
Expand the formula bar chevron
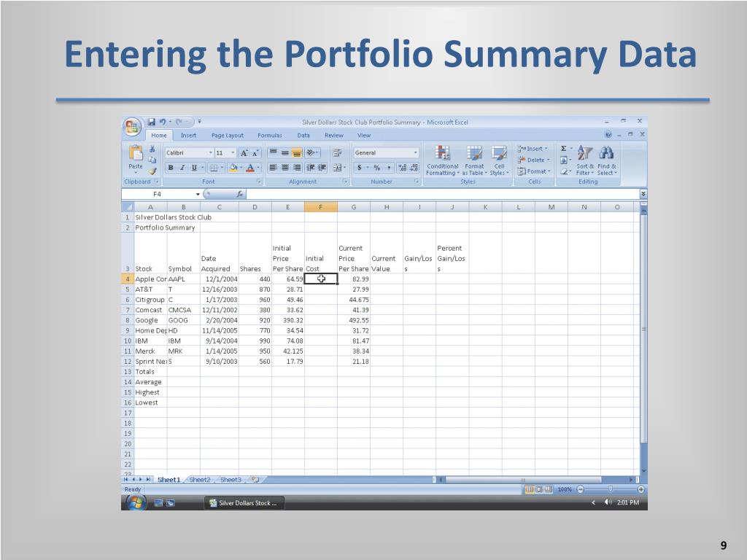pyautogui.click(x=643, y=194)
